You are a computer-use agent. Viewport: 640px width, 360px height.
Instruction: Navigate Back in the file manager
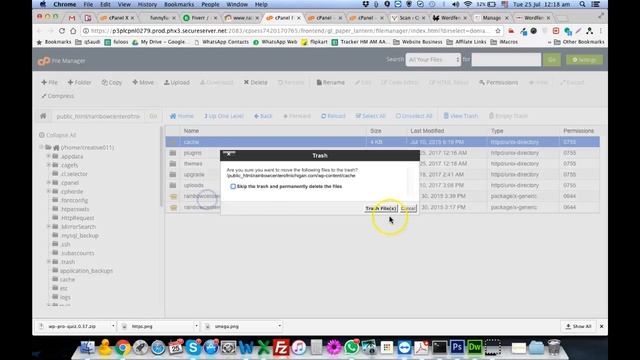pos(263,116)
